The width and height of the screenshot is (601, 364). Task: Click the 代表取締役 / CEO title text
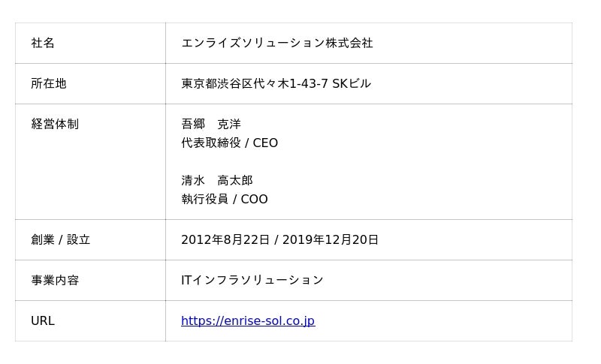[230, 143]
